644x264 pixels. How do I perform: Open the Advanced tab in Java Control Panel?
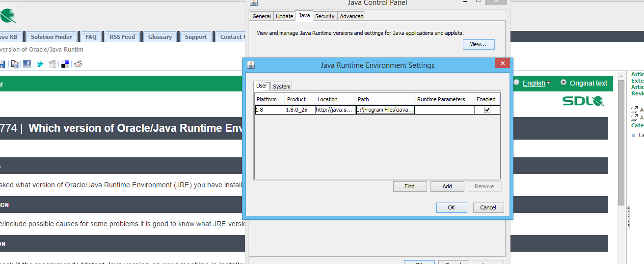(x=351, y=16)
